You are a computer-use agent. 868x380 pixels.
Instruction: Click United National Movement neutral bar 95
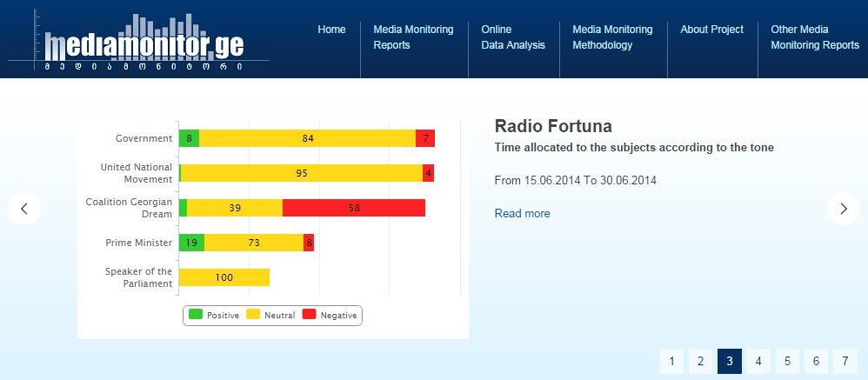point(302,173)
